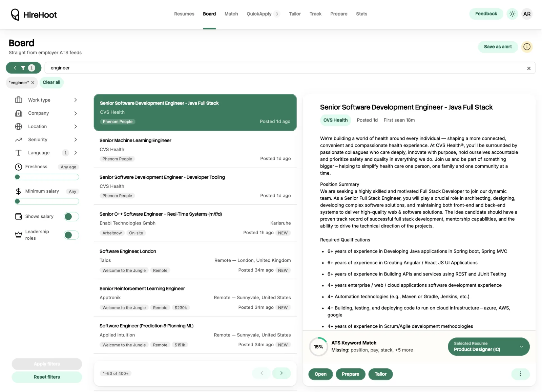Select Senior Reinforcement Learning Engineer job
542x392 pixels.
click(x=195, y=298)
